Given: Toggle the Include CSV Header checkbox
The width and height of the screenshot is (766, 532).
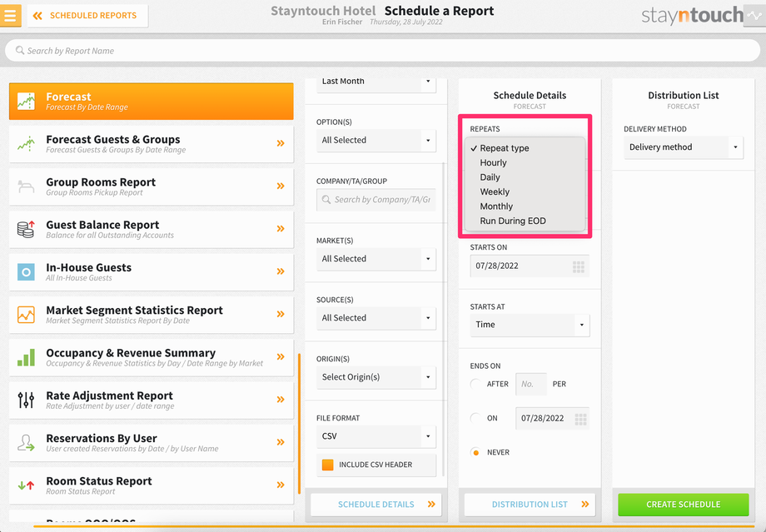Looking at the screenshot, I should tap(328, 465).
